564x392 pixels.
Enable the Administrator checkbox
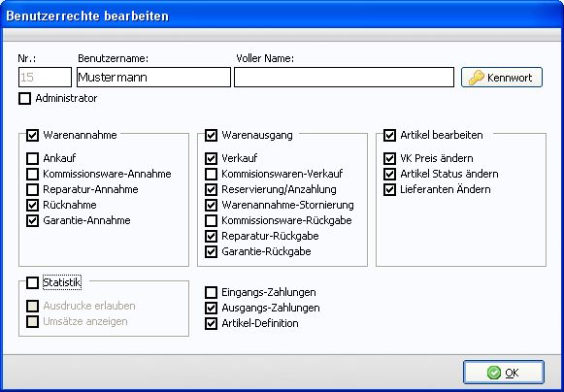pyautogui.click(x=25, y=99)
